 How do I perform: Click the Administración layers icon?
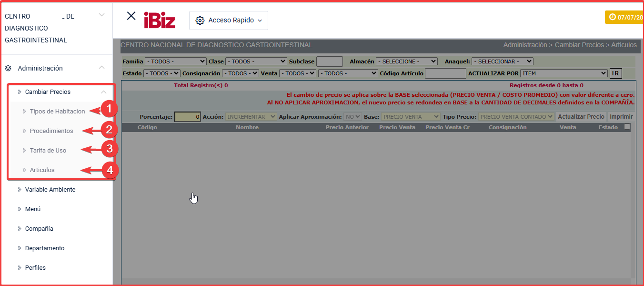[x=8, y=68]
